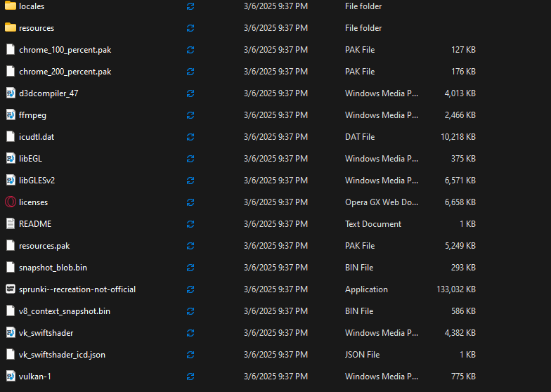Click the locales folder icon

(x=10, y=6)
